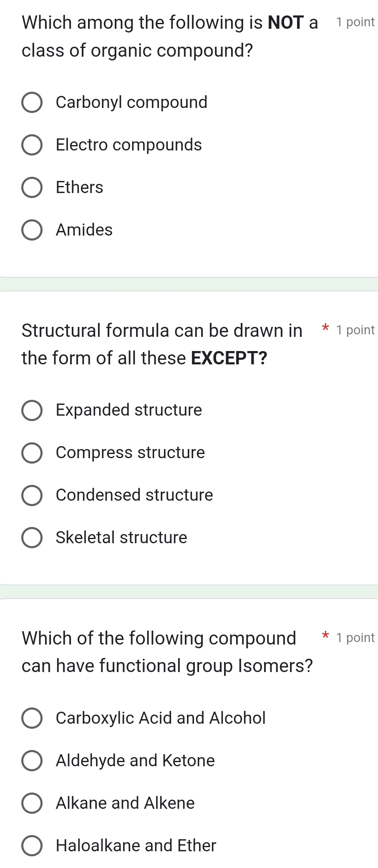Choose Compress structure radio button
The height and width of the screenshot is (868, 378).
click(32, 453)
